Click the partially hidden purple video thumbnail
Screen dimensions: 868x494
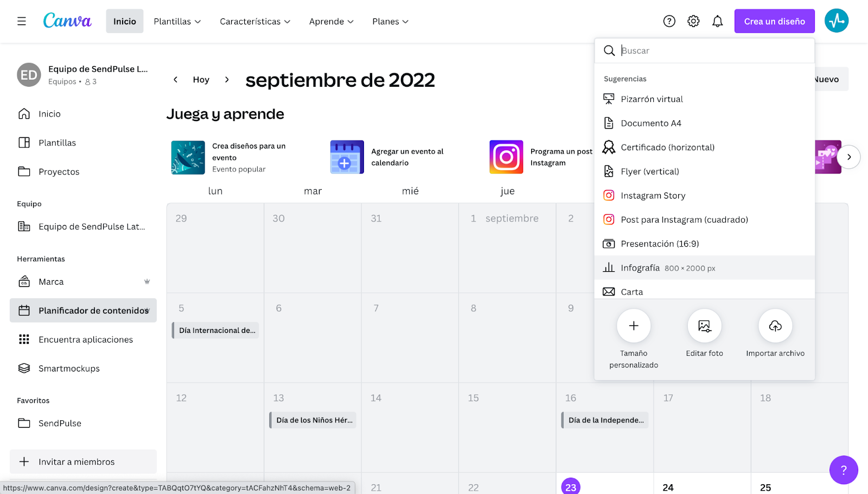(x=828, y=157)
